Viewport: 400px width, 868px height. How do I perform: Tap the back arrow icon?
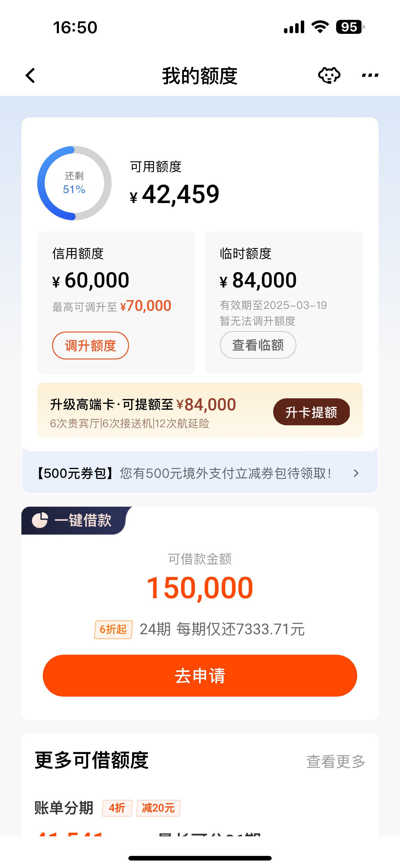pos(30,75)
